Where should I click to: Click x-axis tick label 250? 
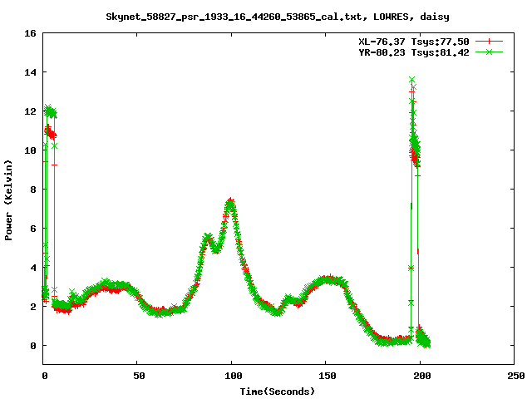516,376
